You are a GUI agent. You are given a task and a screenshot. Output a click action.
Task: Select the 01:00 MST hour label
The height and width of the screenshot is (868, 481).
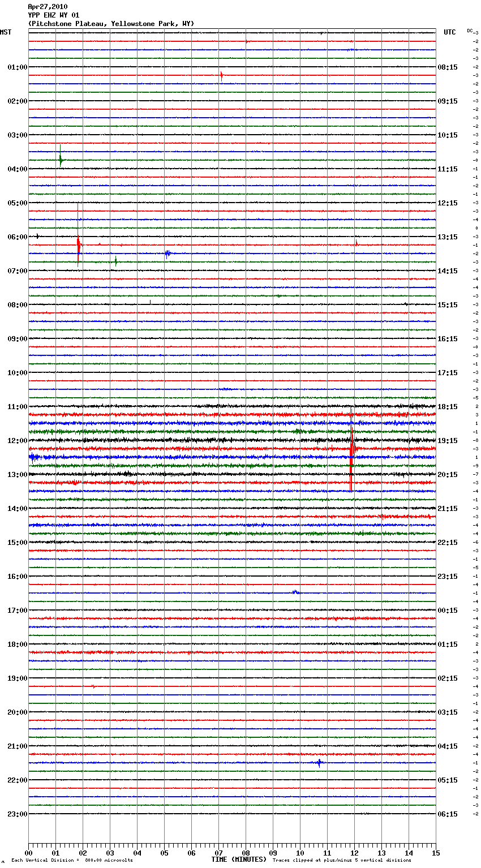point(17,67)
